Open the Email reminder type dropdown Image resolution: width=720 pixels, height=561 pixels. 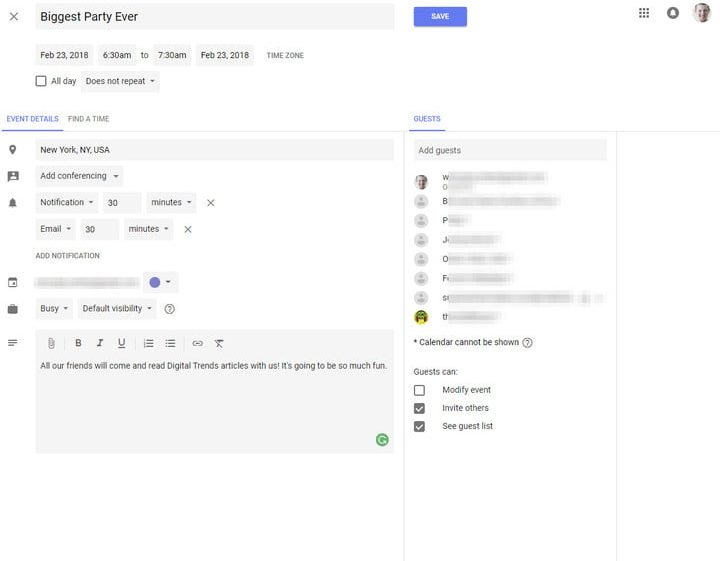click(56, 229)
